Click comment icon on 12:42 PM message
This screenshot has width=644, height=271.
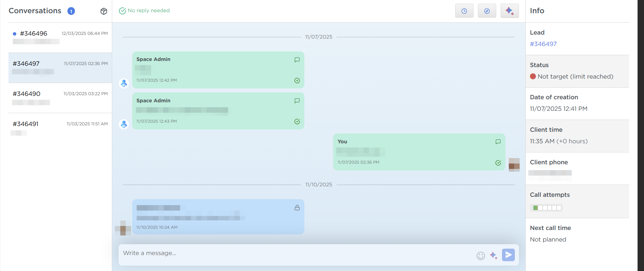[x=297, y=60]
